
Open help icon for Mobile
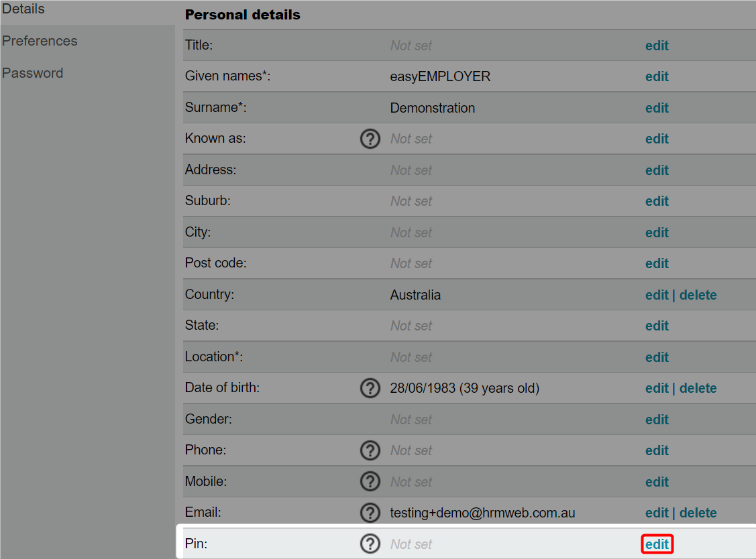click(x=370, y=481)
